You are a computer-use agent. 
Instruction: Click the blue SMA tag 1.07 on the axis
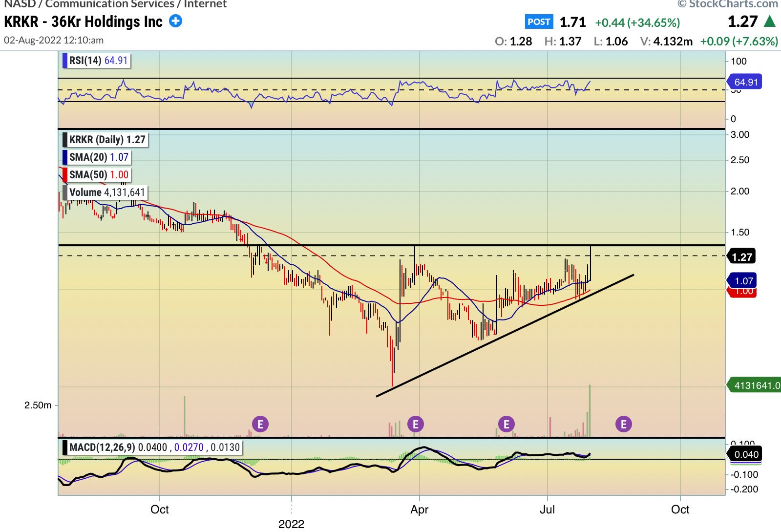click(x=742, y=281)
